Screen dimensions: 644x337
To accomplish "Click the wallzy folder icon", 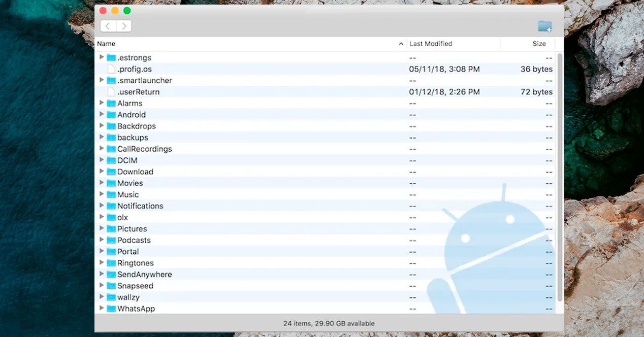I will pyautogui.click(x=111, y=297).
